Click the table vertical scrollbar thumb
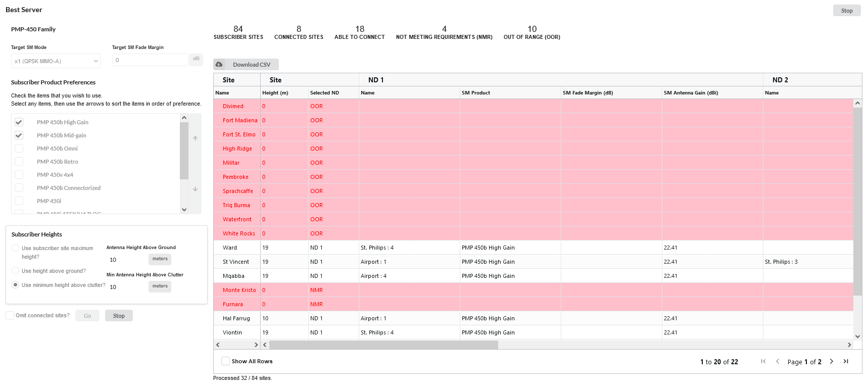Viewport: 868px width, 387px height. (x=857, y=202)
